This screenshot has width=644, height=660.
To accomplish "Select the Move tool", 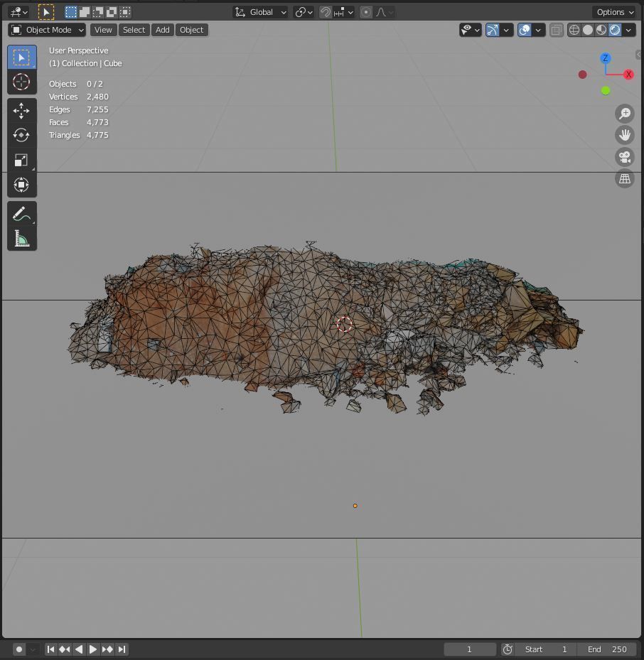I will 22,111.
